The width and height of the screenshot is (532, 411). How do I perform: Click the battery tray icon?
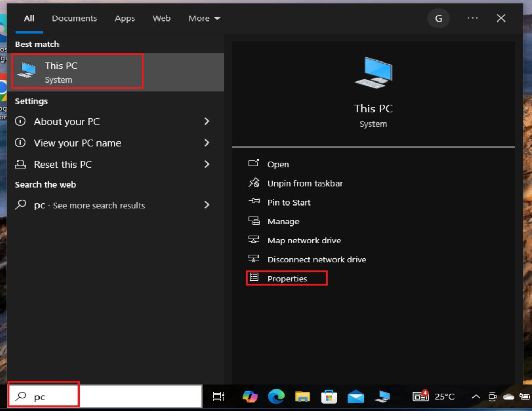[524, 396]
